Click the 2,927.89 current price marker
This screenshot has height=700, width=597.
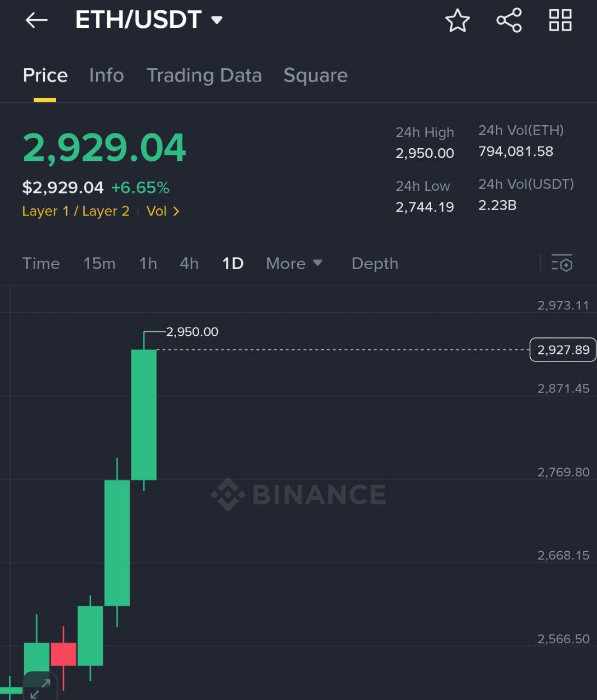[x=563, y=349]
